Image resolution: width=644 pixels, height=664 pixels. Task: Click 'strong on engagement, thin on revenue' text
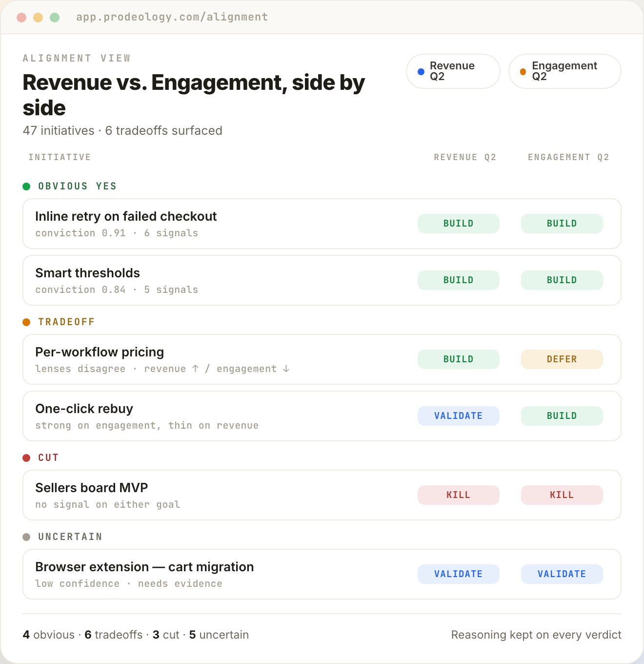click(x=147, y=426)
